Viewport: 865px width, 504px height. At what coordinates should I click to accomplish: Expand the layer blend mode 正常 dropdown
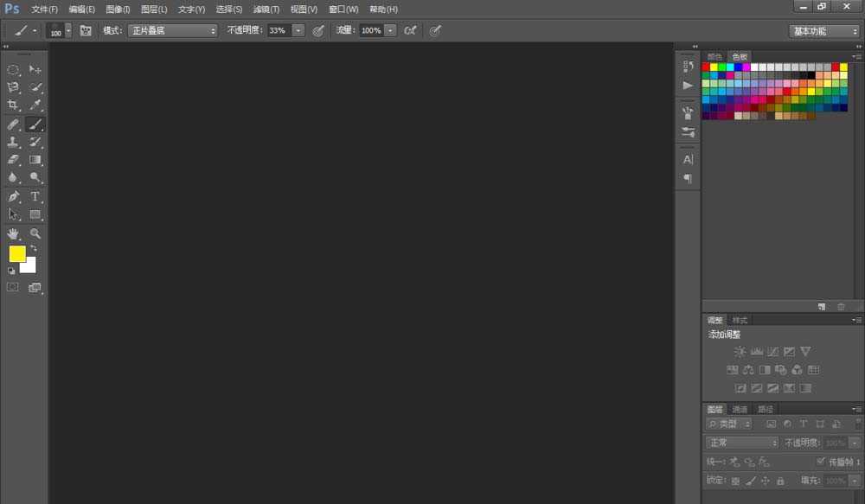coord(741,443)
